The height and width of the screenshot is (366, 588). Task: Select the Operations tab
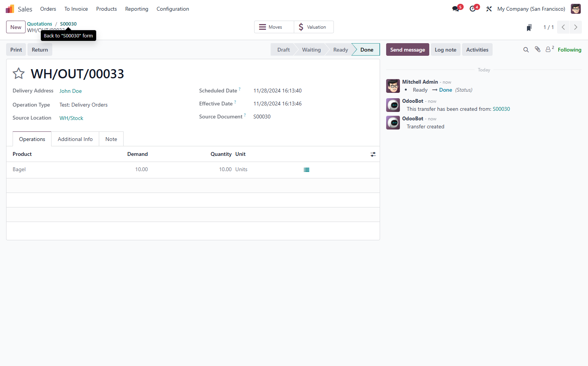coord(32,139)
